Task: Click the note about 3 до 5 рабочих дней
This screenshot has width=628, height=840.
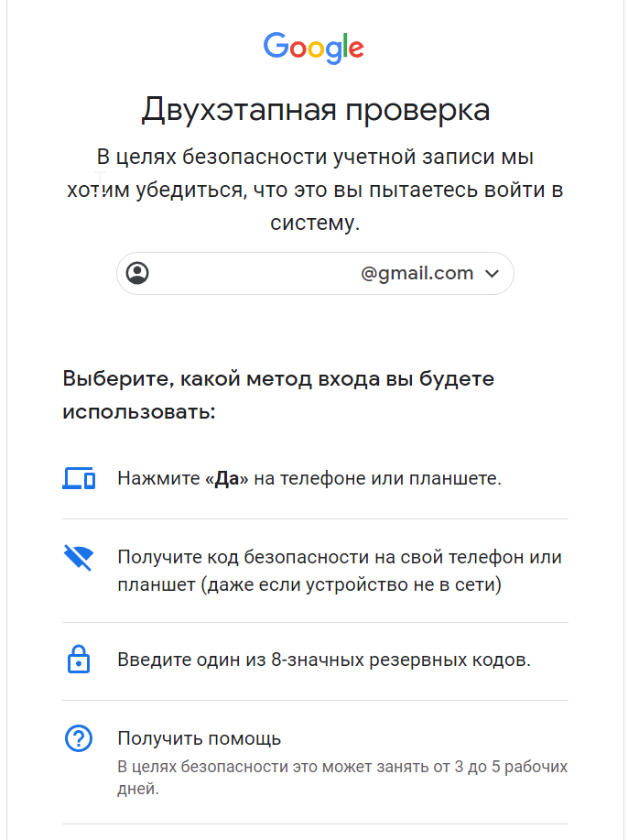Action: tap(342, 778)
